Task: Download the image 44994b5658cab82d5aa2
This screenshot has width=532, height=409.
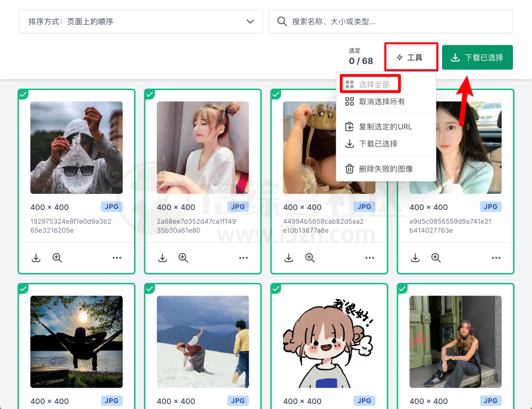Action: click(289, 258)
